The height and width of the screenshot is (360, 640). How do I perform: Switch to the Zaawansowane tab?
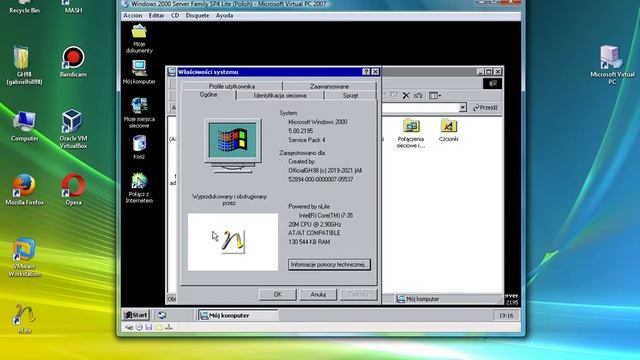(329, 86)
